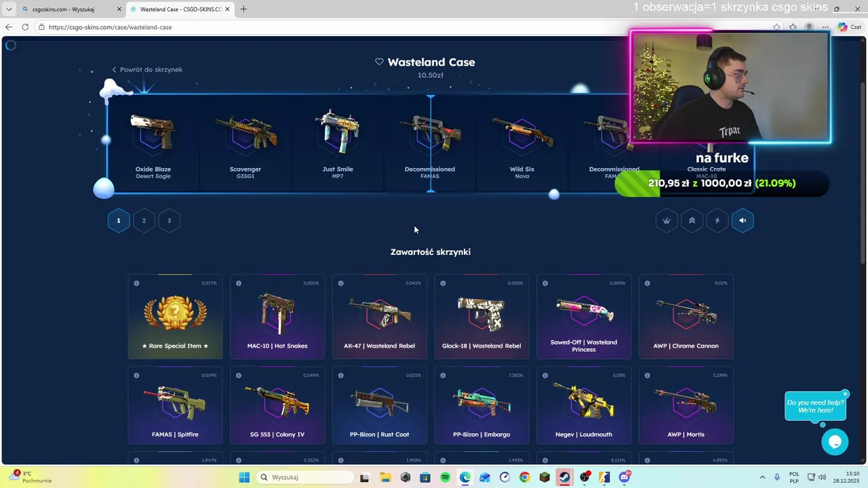
Task: Open the AWP Chrome Cannon item
Action: pyautogui.click(x=686, y=317)
